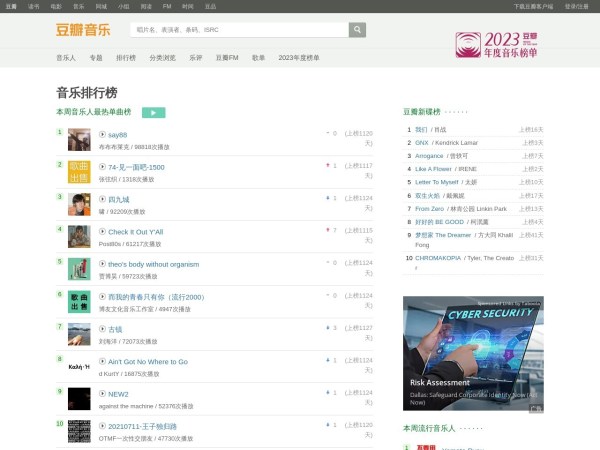
Task: Play the song Check It Out Y'All
Action: tap(102, 231)
